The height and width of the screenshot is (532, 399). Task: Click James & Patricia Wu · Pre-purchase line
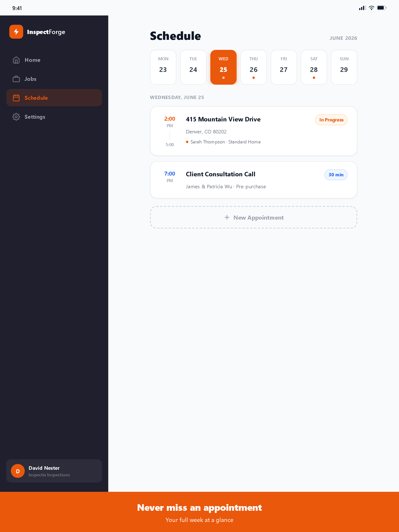[226, 187]
